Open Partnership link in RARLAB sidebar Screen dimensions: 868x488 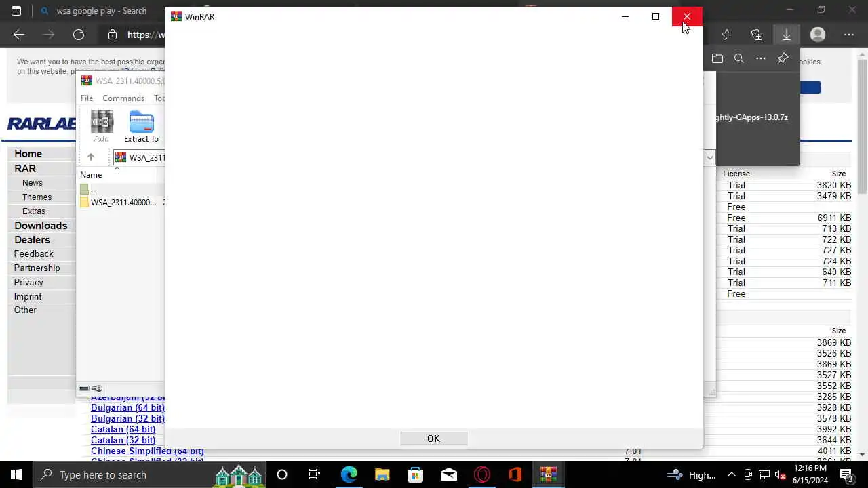(37, 268)
